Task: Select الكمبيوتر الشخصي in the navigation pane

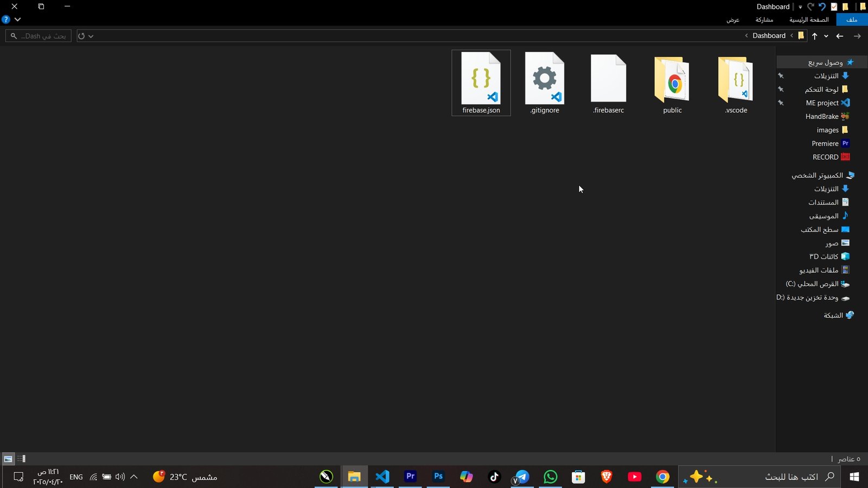Action: click(822, 175)
